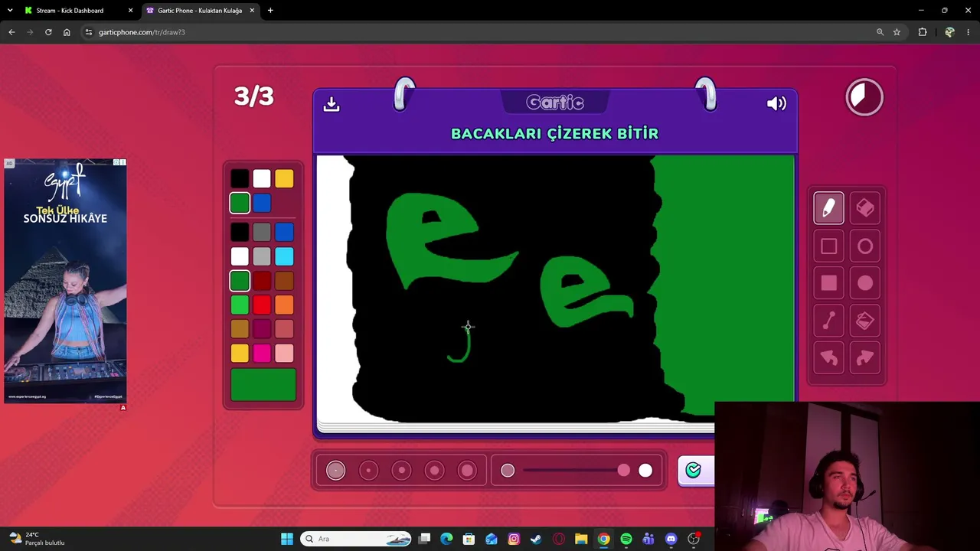980x551 pixels.
Task: Pick the filled circle tool
Action: click(x=865, y=284)
